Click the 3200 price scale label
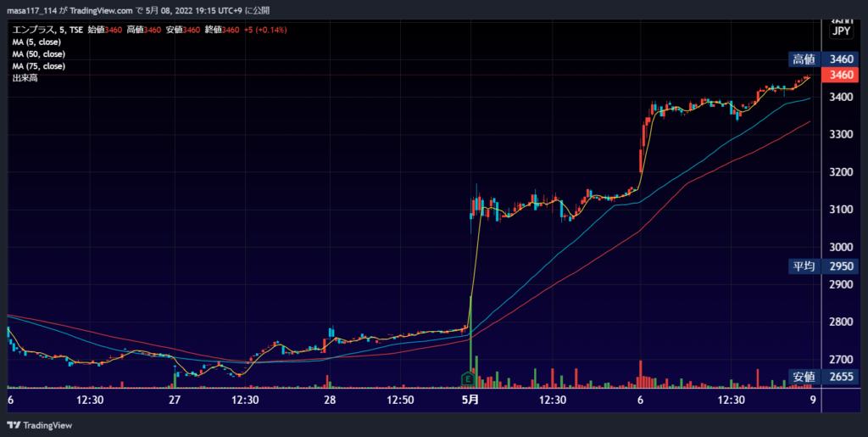 click(842, 172)
